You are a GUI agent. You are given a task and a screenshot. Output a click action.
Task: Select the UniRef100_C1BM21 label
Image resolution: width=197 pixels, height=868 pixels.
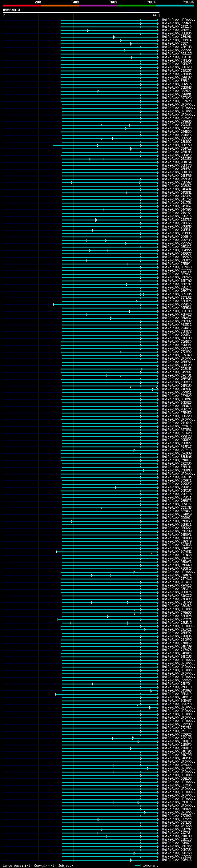click(x=177, y=809)
